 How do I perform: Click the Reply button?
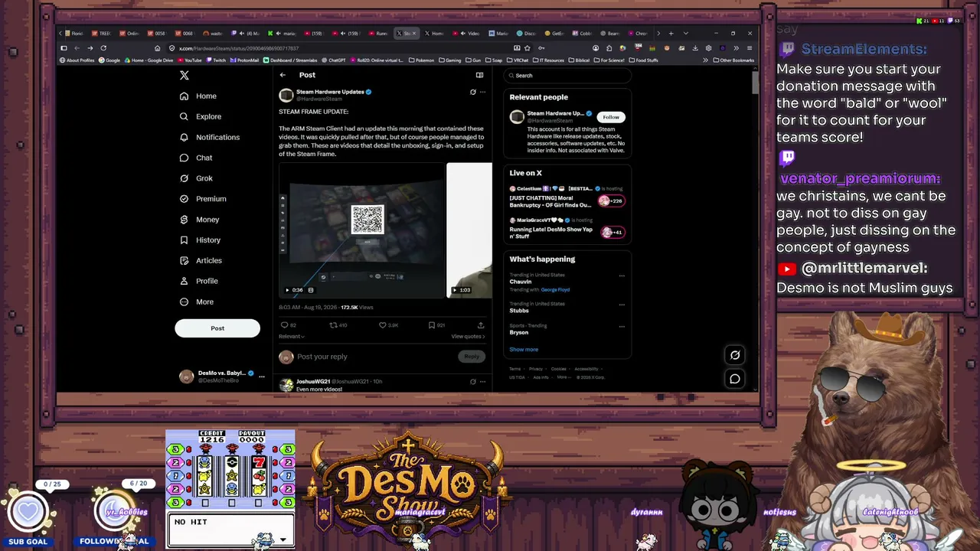[x=472, y=357]
